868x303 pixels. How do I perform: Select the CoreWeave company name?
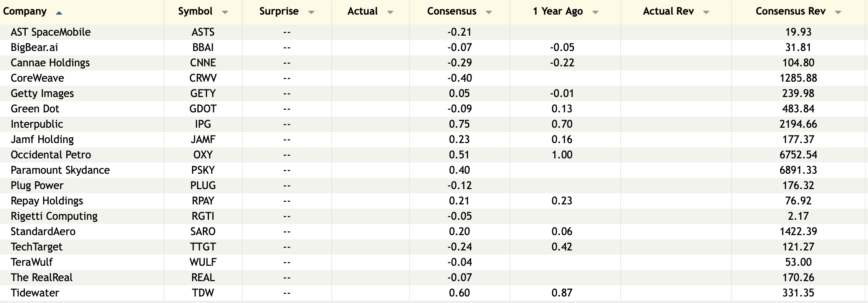pyautogui.click(x=37, y=78)
